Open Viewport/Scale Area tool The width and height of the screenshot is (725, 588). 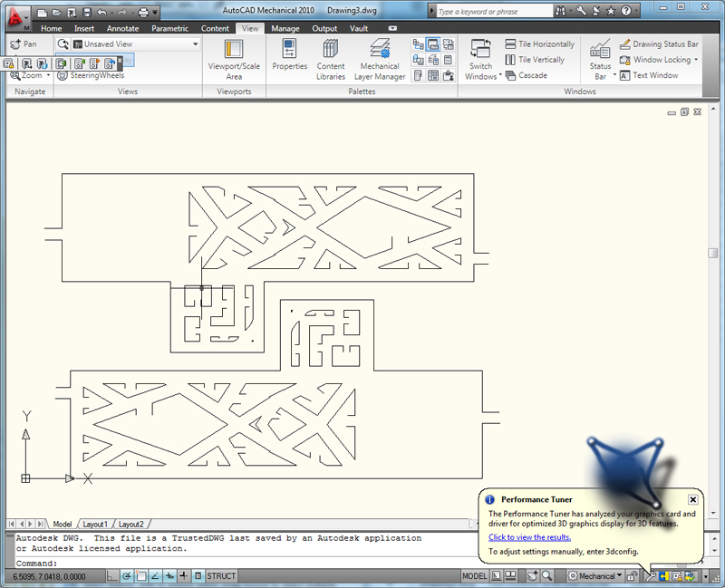point(234,60)
